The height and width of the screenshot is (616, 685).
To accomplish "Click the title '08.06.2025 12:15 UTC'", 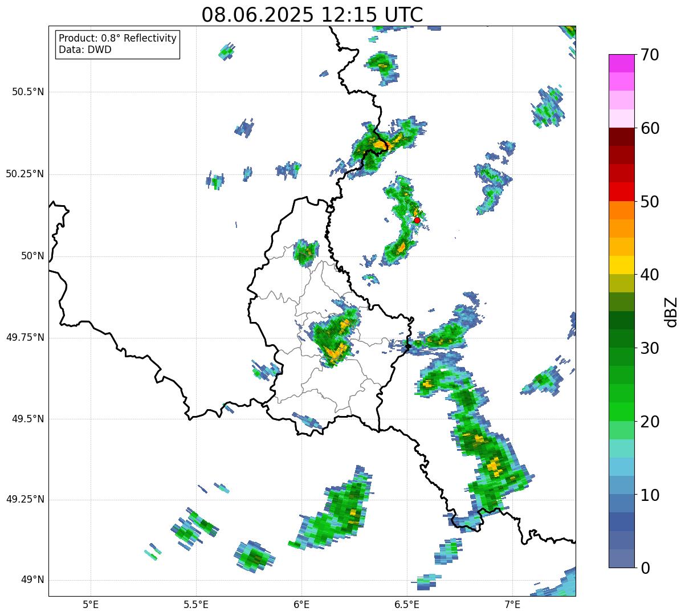I will click(312, 15).
